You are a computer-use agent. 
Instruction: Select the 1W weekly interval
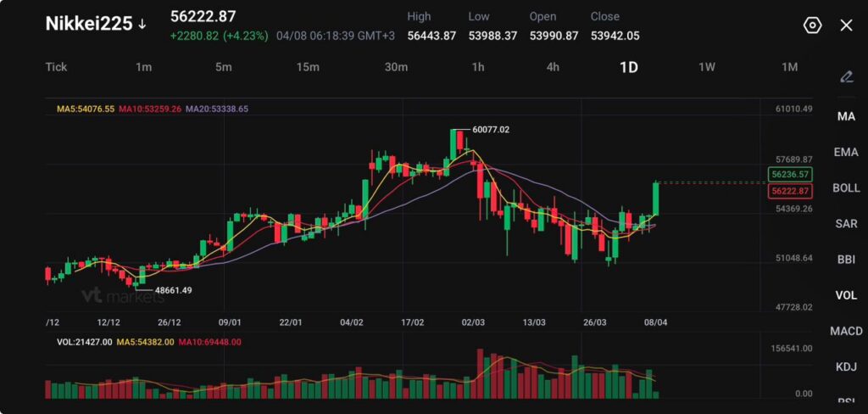(x=706, y=67)
